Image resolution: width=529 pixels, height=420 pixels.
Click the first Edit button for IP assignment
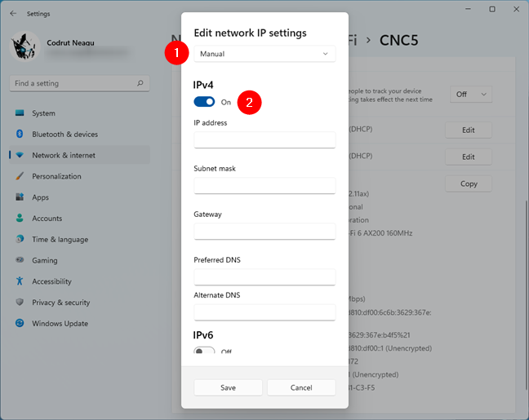pos(469,130)
